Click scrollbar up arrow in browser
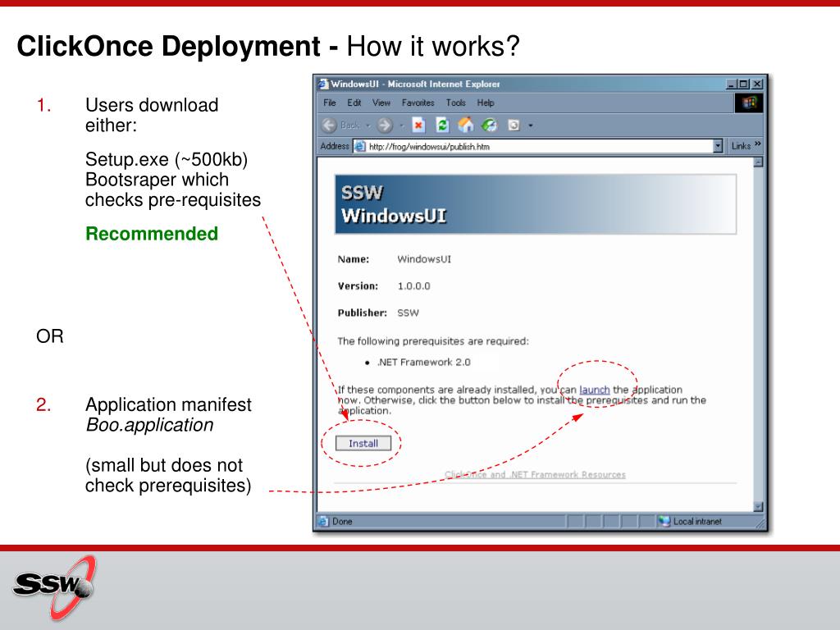The width and height of the screenshot is (840, 630). (758, 162)
